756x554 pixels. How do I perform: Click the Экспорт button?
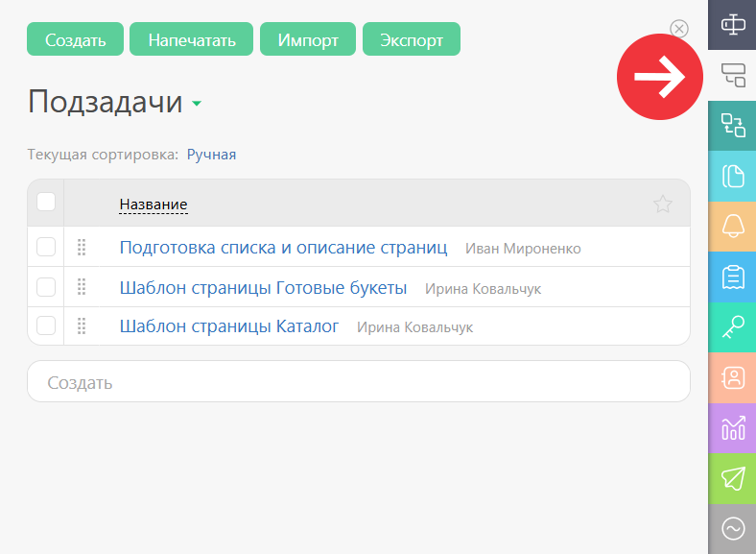coord(412,39)
